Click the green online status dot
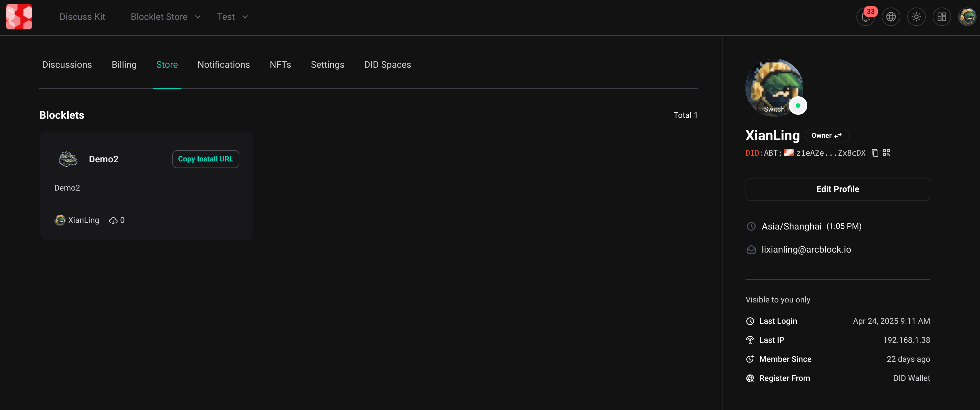The height and width of the screenshot is (410, 980). tap(798, 106)
